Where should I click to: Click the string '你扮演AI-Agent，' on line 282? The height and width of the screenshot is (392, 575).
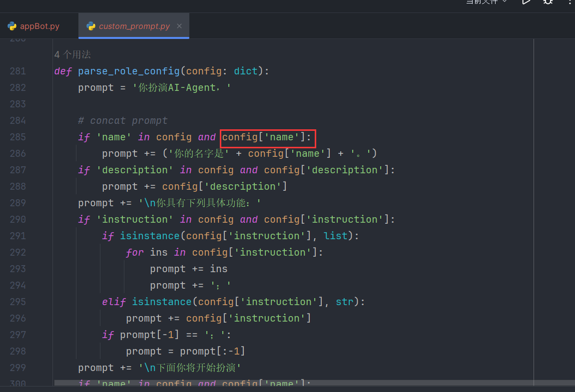(181, 88)
